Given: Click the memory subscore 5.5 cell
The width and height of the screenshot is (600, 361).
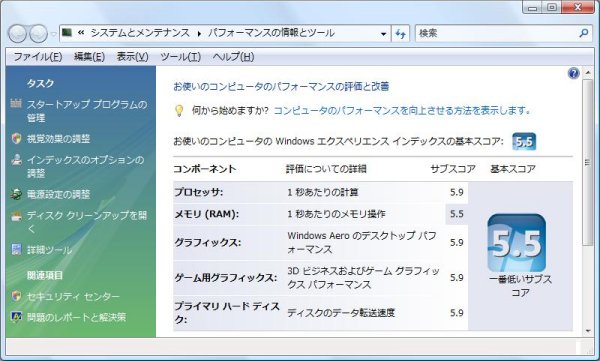Looking at the screenshot, I should (x=457, y=214).
